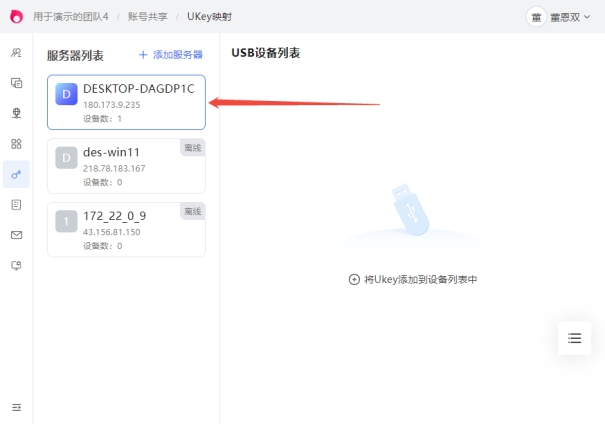Click the 用于演示的团队4 breadcrumb
Viewport: 605px width, 425px height.
pos(70,17)
